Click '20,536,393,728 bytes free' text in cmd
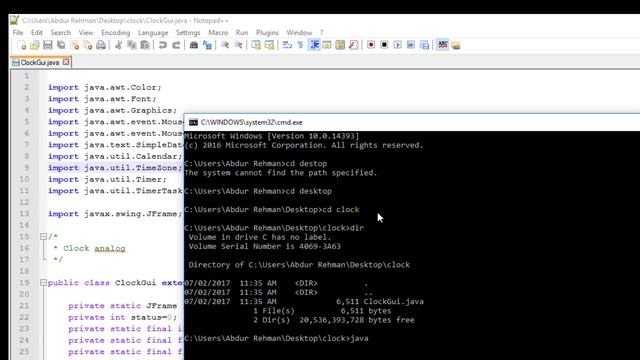 pos(357,320)
